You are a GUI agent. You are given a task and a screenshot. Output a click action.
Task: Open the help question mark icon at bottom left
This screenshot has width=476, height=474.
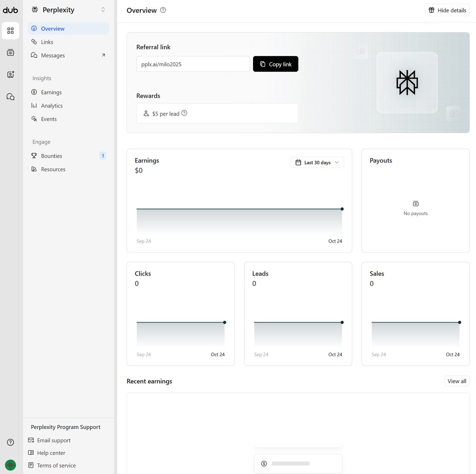click(10, 442)
